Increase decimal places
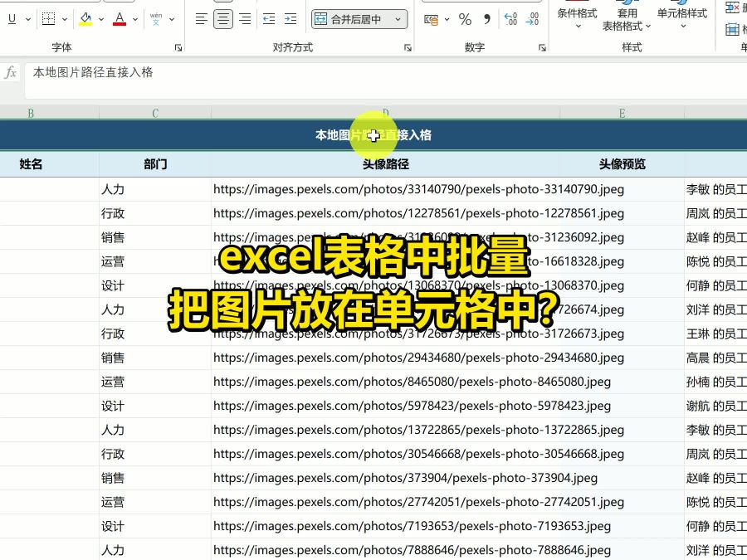Screen dimensions: 747x560 (x=510, y=19)
